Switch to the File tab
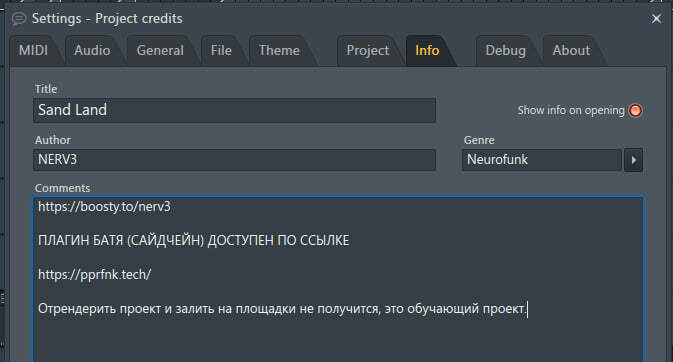The height and width of the screenshot is (362, 673). [x=221, y=51]
